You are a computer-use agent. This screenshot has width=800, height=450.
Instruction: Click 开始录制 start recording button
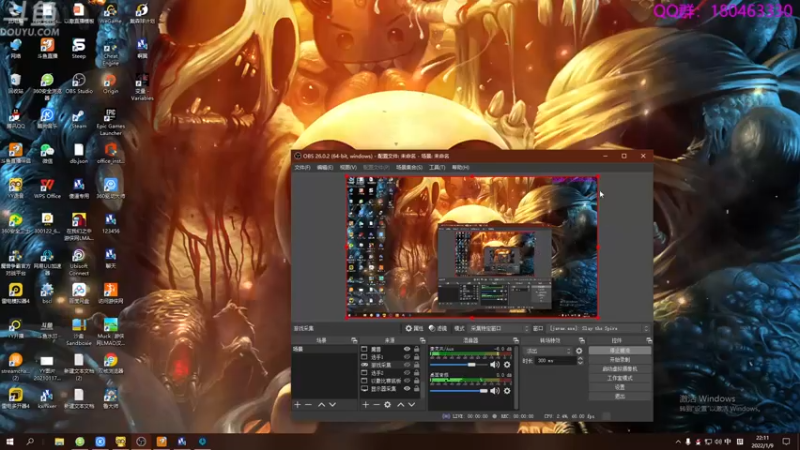[620, 360]
